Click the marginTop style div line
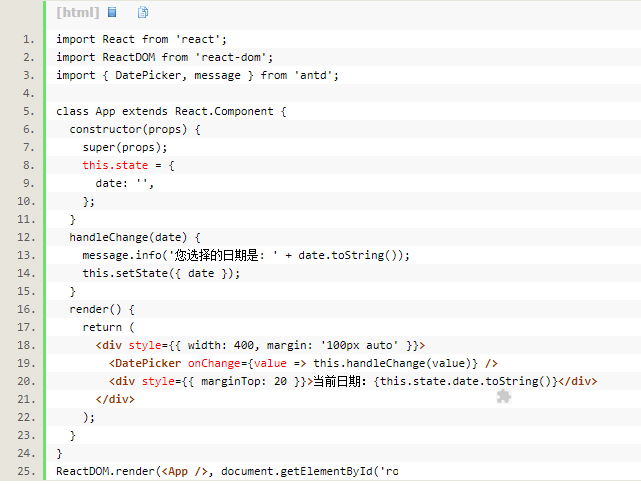 click(352, 381)
